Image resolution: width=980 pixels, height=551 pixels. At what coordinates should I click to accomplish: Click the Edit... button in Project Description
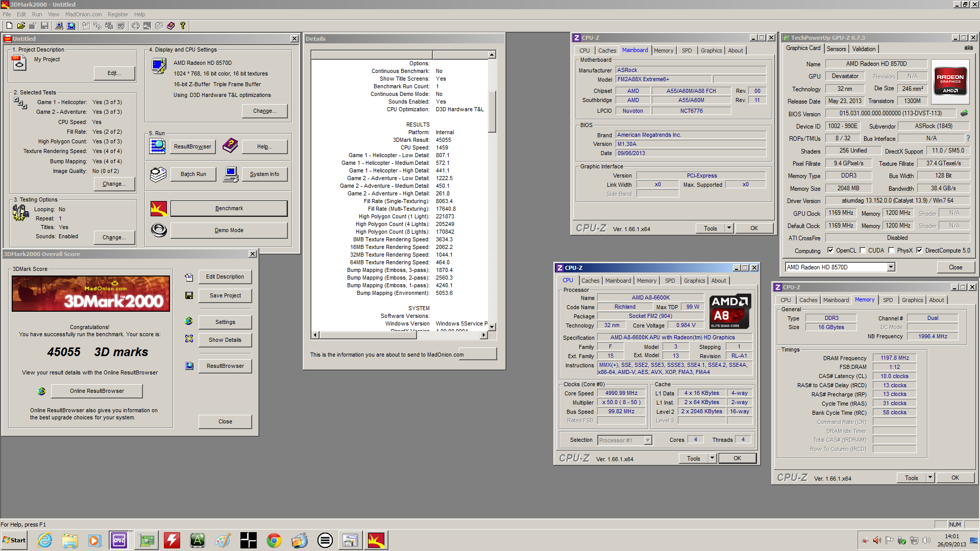(114, 73)
